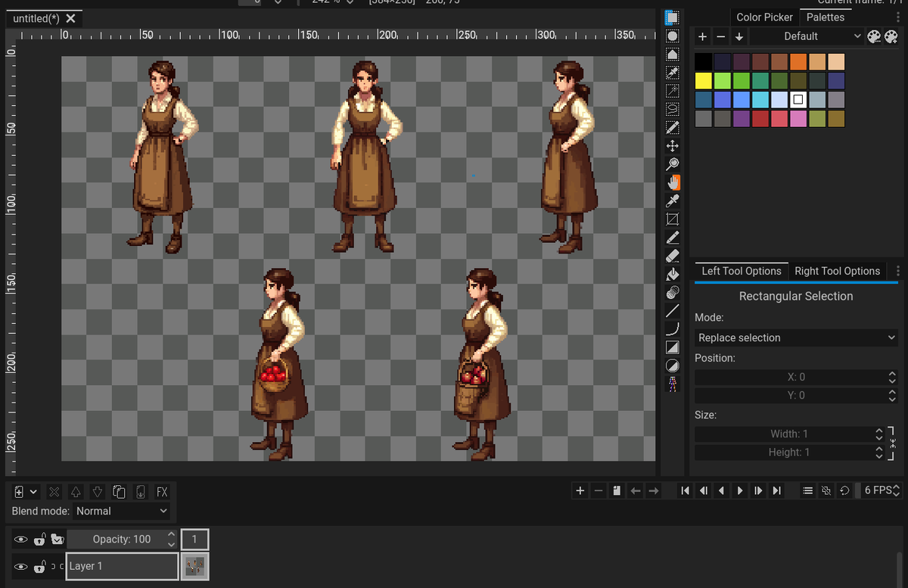Screen dimensions: 908x588
Task: Switch to the Palettes tab
Action: [x=826, y=17]
